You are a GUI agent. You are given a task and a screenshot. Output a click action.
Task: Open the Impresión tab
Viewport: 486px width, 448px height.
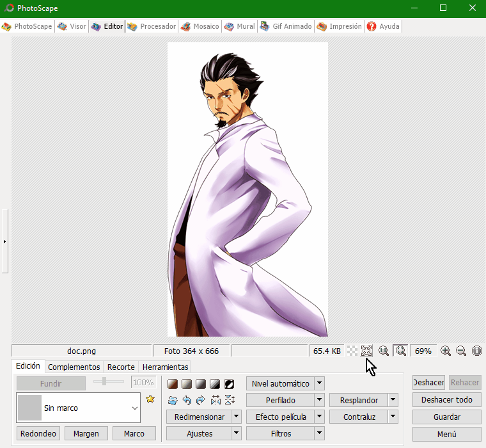coord(339,26)
